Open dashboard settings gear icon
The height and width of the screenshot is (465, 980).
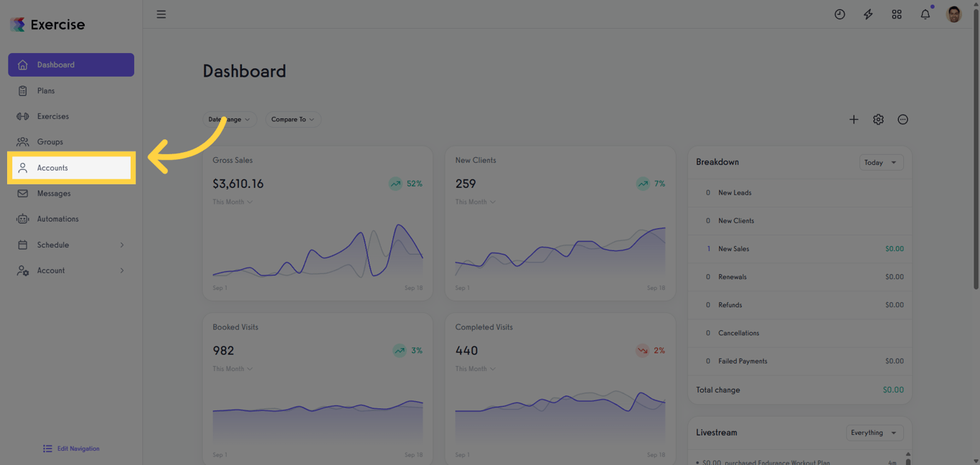pos(878,120)
